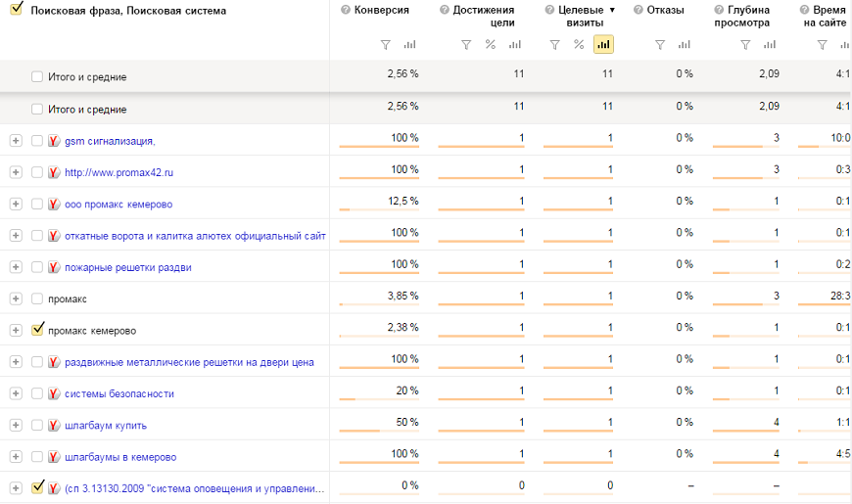
Task: Click the Поисковая фраза, Поисковая система header
Action: click(128, 11)
